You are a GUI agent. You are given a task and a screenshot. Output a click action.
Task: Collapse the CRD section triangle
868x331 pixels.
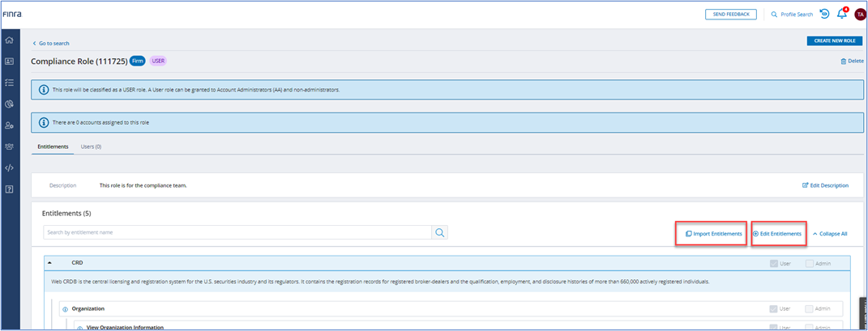[x=49, y=263]
